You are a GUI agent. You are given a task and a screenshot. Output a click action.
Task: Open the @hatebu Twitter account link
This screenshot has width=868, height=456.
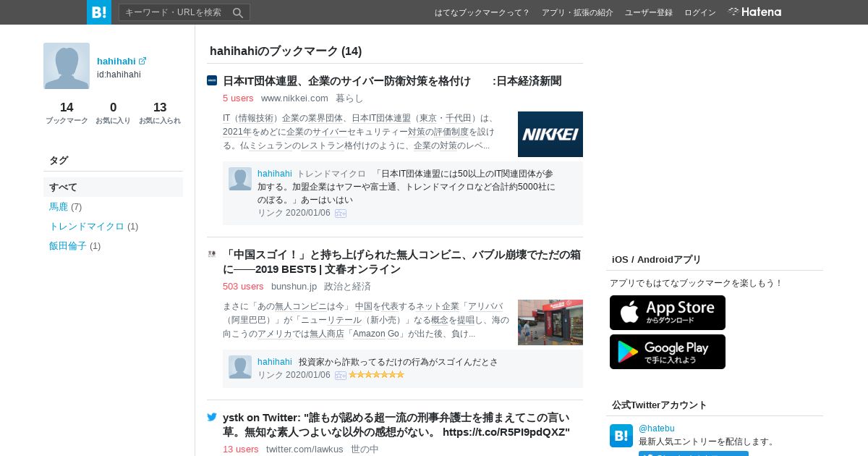[x=657, y=428]
